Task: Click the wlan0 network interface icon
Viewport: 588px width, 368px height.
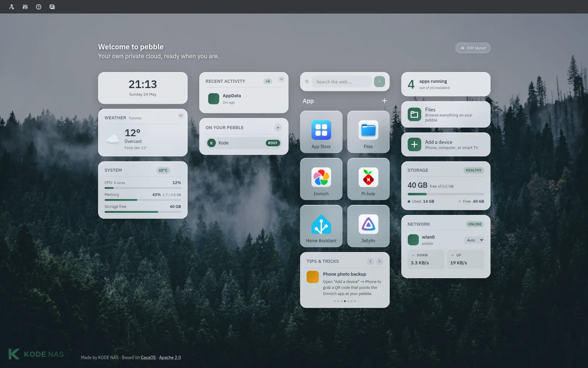Action: (x=413, y=240)
